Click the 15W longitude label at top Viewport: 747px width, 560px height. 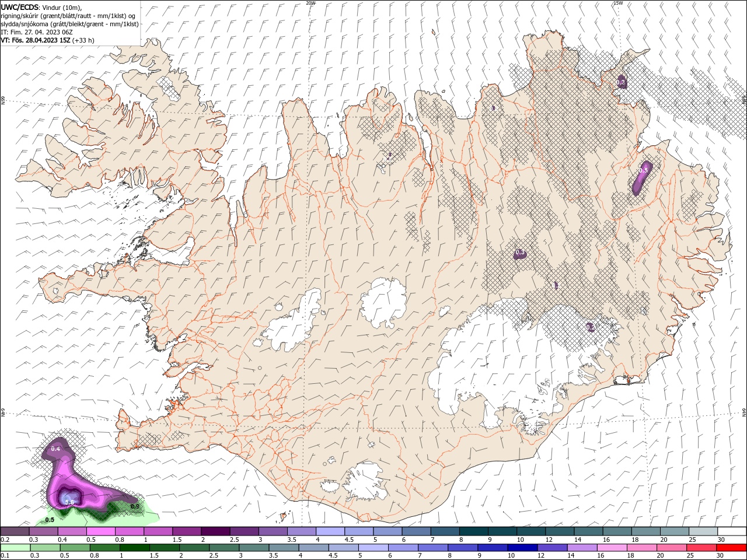[x=618, y=3]
